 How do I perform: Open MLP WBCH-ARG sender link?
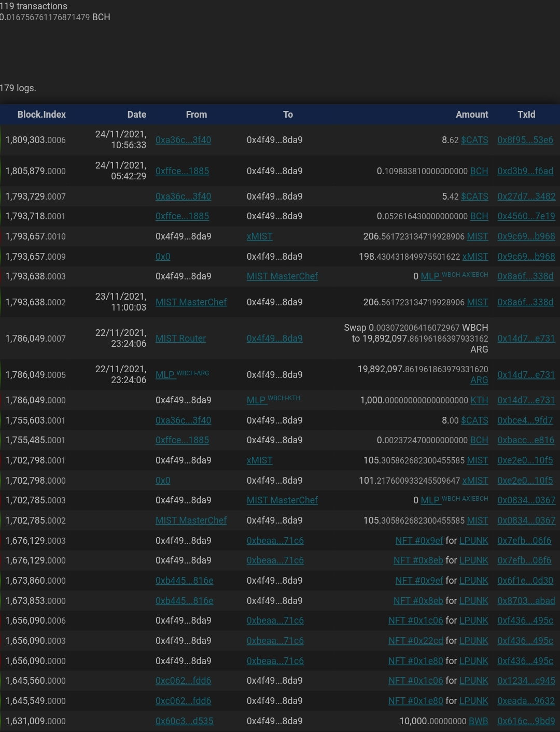click(x=182, y=374)
